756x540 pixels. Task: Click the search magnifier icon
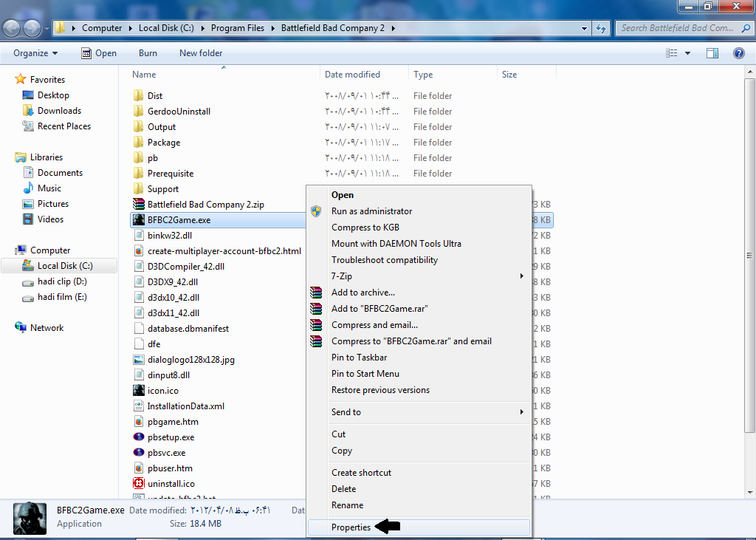coord(746,28)
